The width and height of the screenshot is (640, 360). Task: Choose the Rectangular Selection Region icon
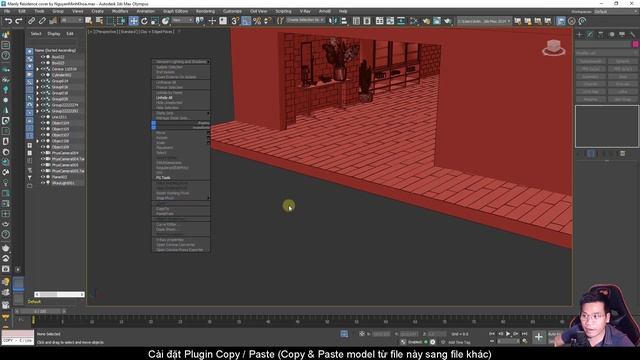tap(110, 21)
